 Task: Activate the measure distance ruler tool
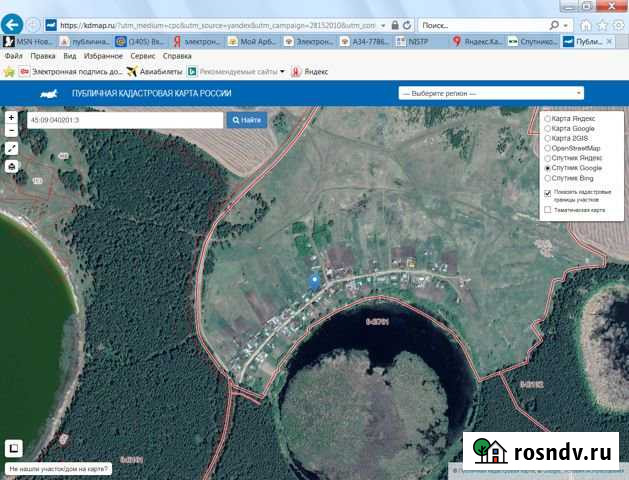click(11, 148)
